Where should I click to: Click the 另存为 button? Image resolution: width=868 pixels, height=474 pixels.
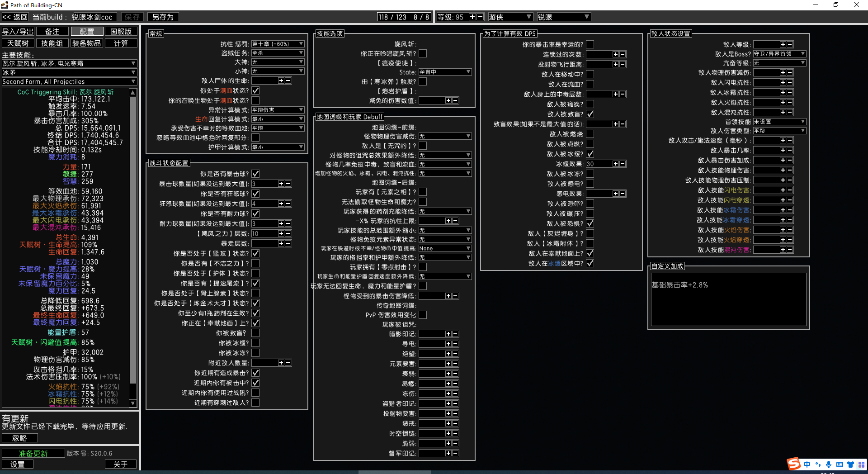163,17
